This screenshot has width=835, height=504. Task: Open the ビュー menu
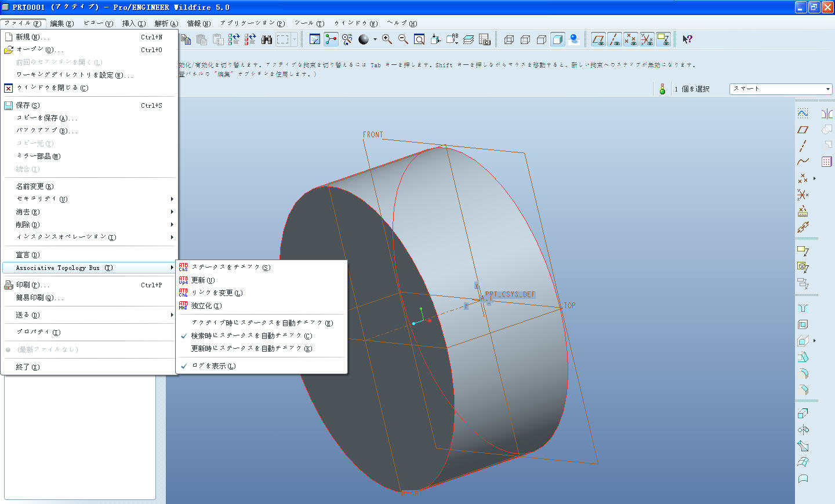[x=98, y=24]
